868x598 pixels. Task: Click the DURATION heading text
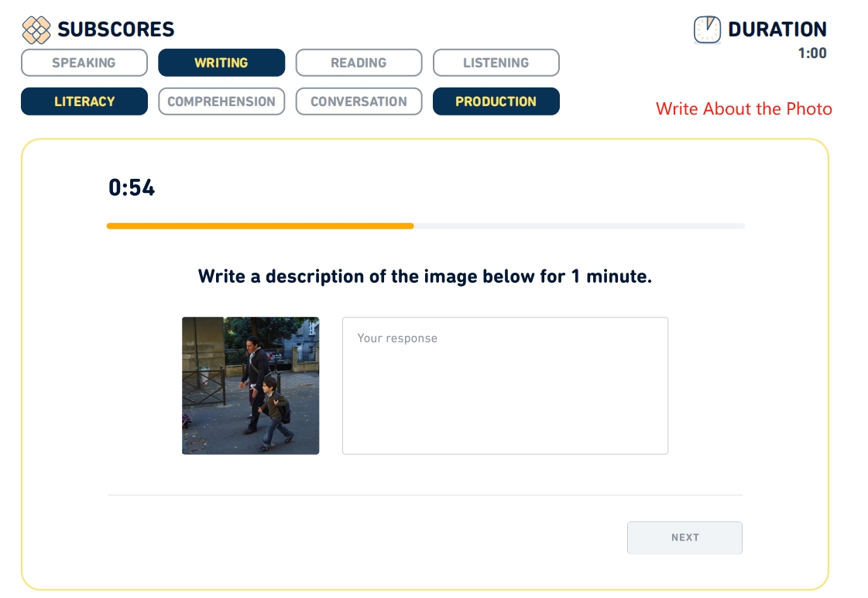(777, 29)
